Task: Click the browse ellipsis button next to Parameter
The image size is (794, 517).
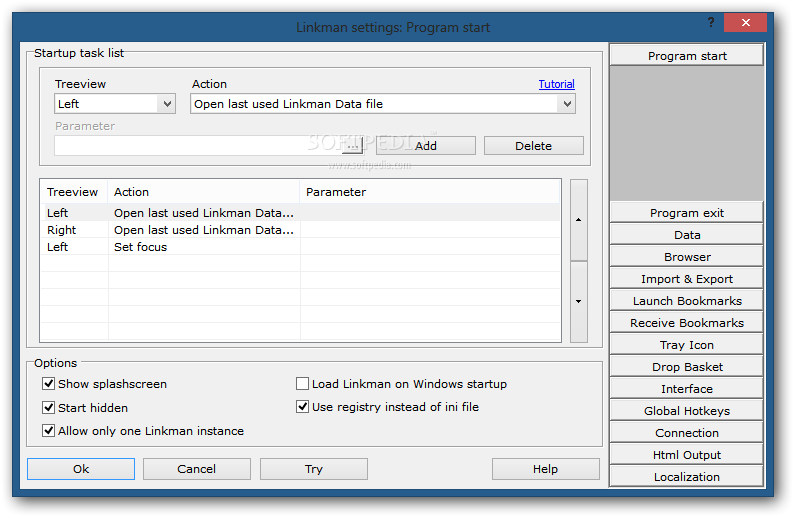Action: pos(352,146)
